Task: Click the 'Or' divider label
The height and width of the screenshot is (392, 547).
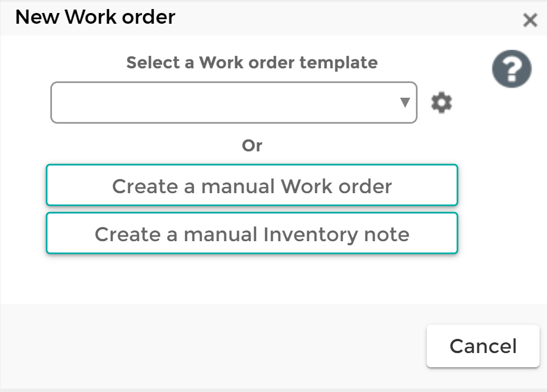Action: click(252, 145)
